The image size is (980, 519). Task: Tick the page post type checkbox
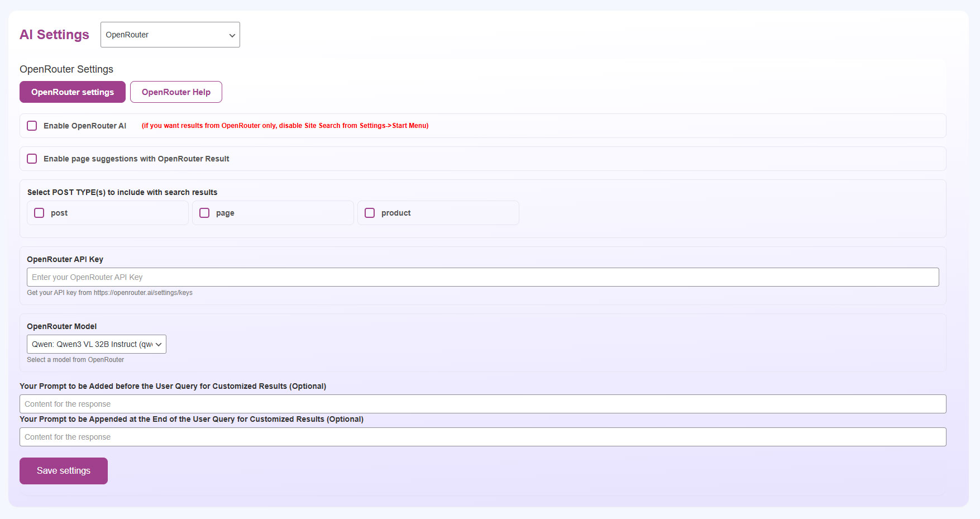click(204, 213)
